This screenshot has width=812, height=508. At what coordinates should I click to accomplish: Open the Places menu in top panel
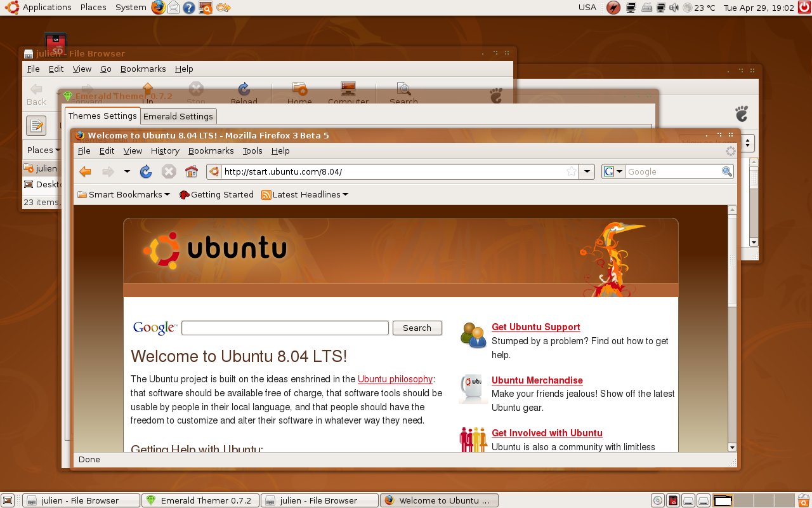pyautogui.click(x=93, y=8)
